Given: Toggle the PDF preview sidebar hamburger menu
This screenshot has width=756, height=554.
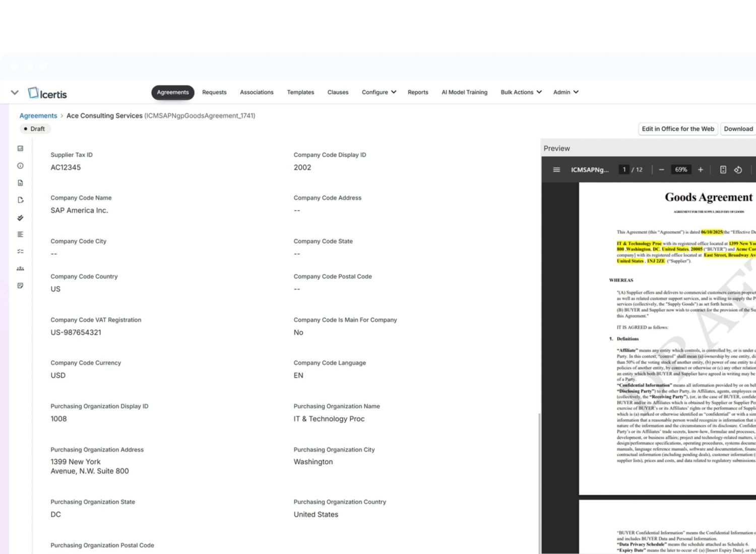Looking at the screenshot, I should pos(556,170).
